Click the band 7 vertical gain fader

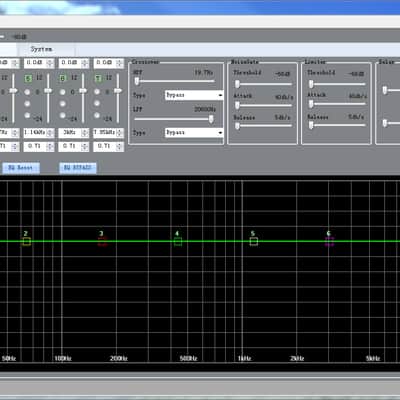(118, 91)
